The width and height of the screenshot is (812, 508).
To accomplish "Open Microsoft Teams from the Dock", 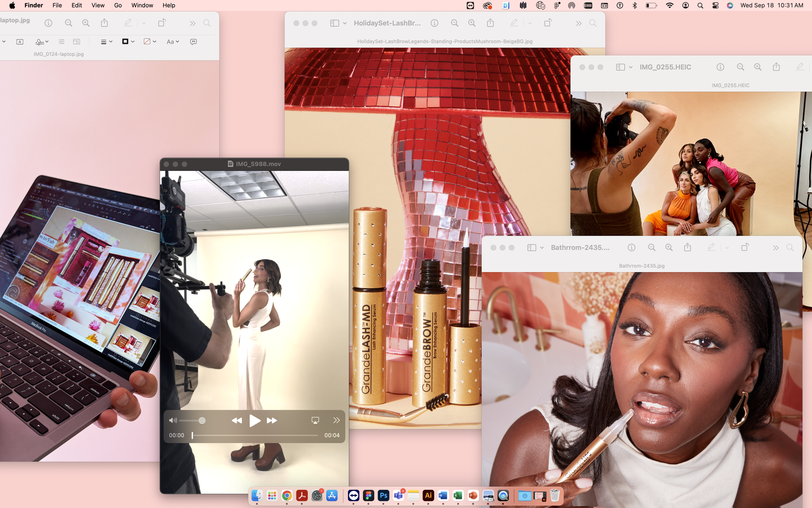I will (x=399, y=496).
